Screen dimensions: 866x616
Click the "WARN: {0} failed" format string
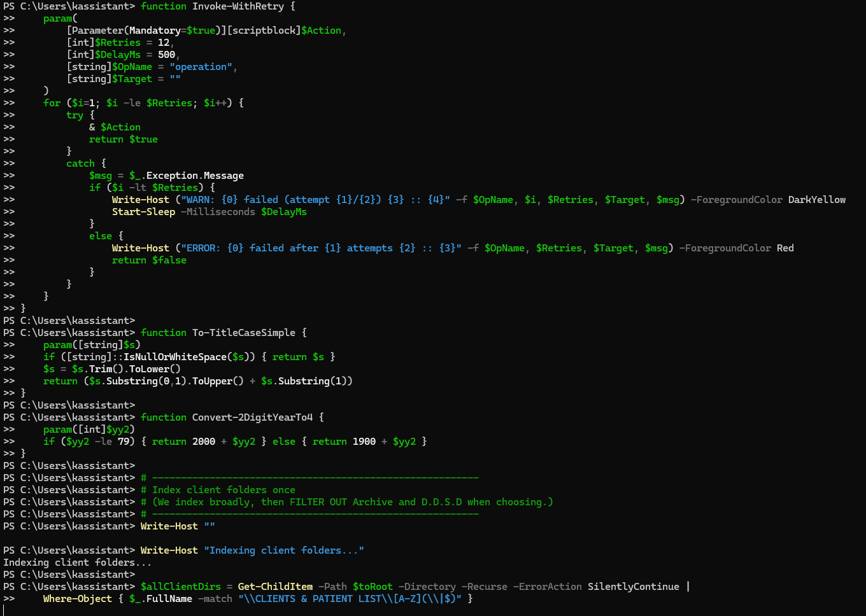(x=316, y=200)
